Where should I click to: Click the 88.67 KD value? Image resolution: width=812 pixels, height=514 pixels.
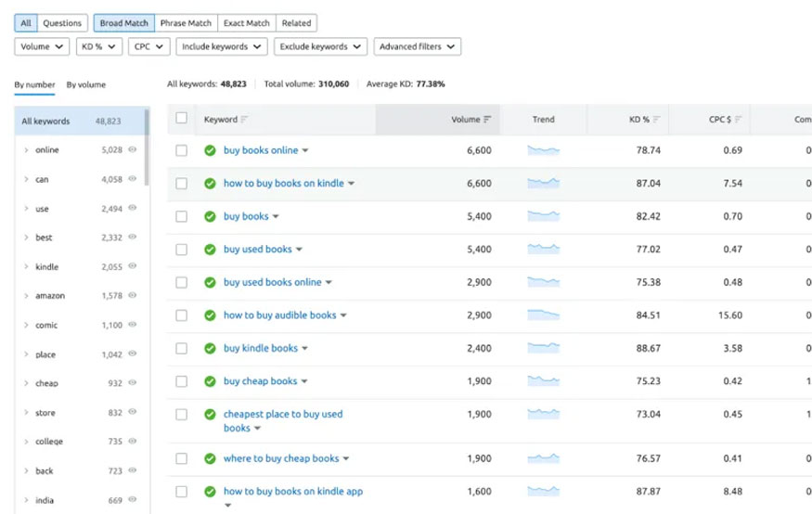click(649, 348)
